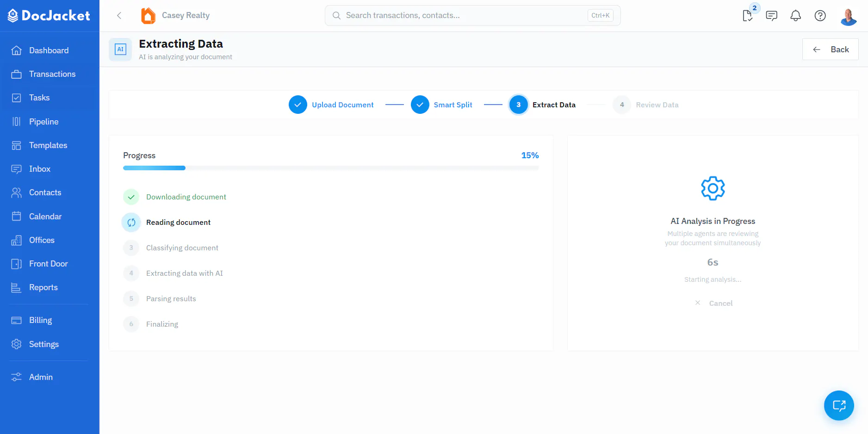868x434 pixels.
Task: Click the Settings gear icon in sidebar
Action: pyautogui.click(x=17, y=344)
